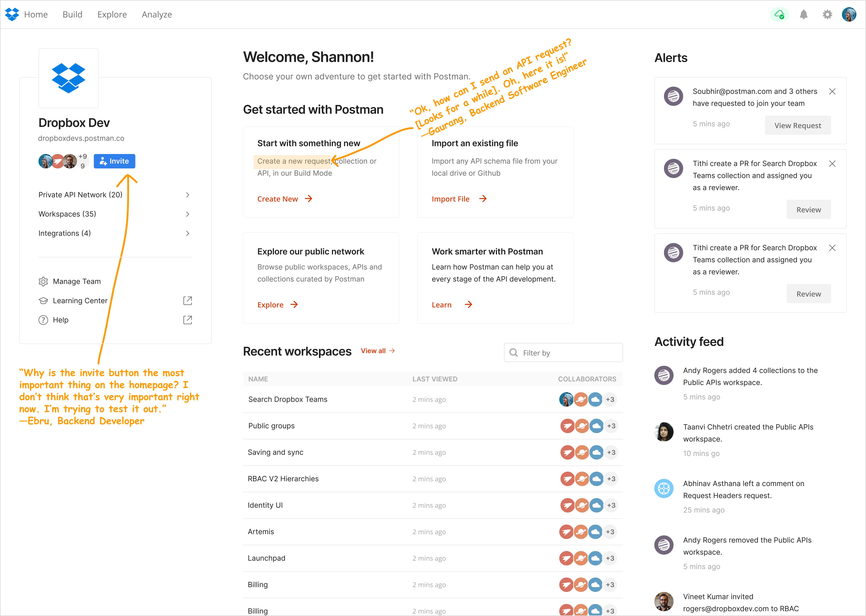Click +3 collaborators on Search Dropbox Teams row
The width and height of the screenshot is (866, 616).
[x=610, y=399]
